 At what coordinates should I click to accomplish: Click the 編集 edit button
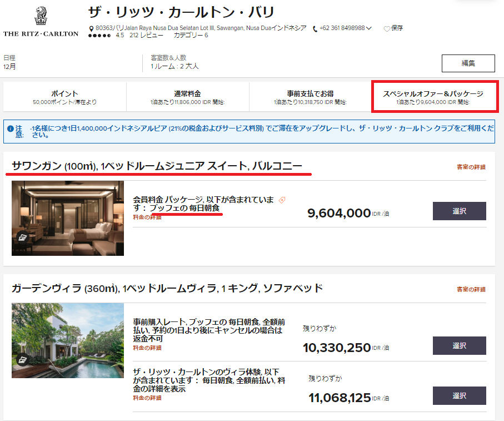pos(468,63)
